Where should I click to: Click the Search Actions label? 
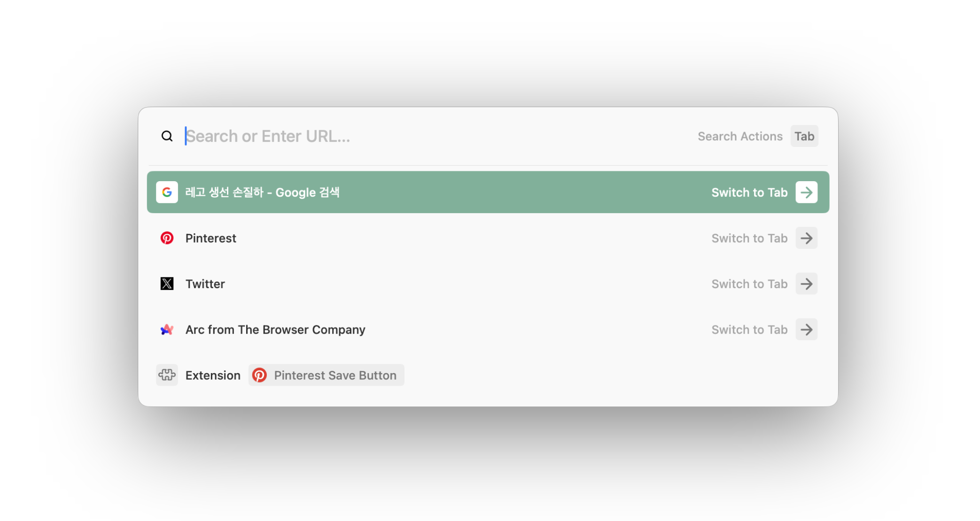(x=739, y=136)
